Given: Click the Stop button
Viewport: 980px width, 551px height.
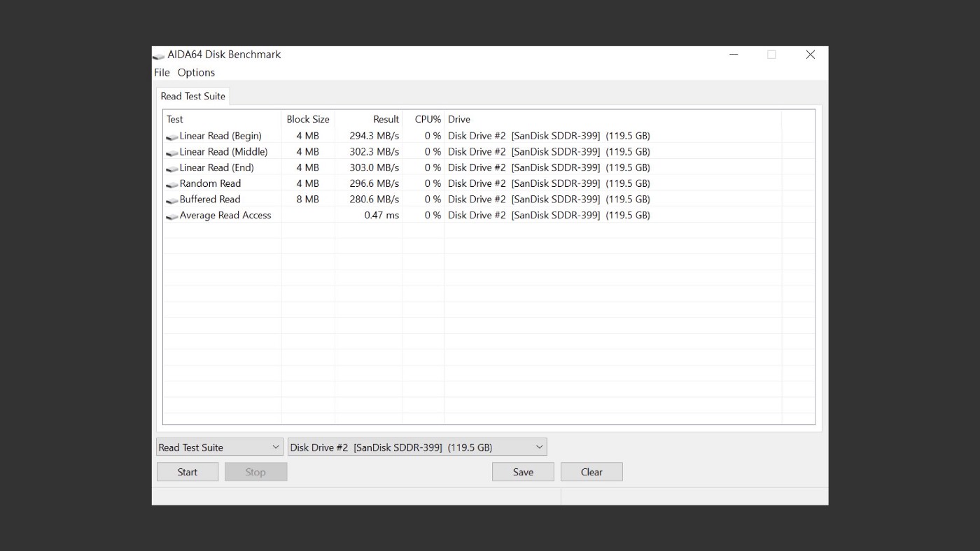Looking at the screenshot, I should click(x=255, y=471).
